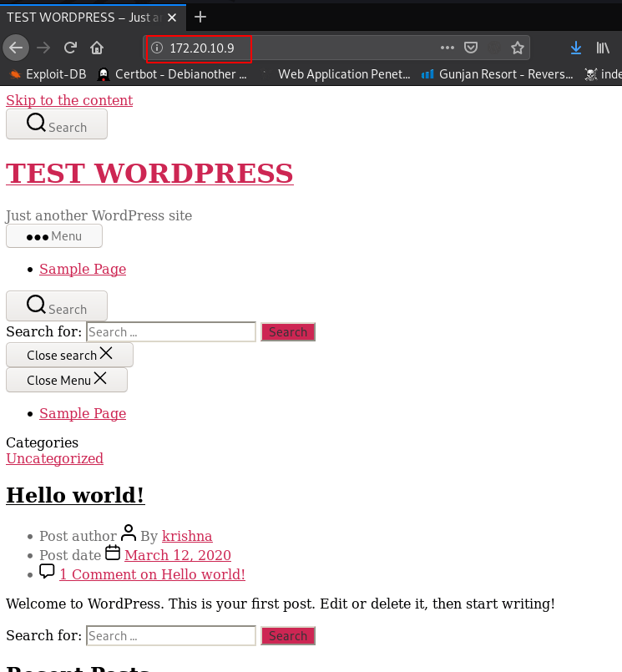The height and width of the screenshot is (672, 622).
Task: Open 1 Comment on Hello world! link
Action: coord(152,574)
